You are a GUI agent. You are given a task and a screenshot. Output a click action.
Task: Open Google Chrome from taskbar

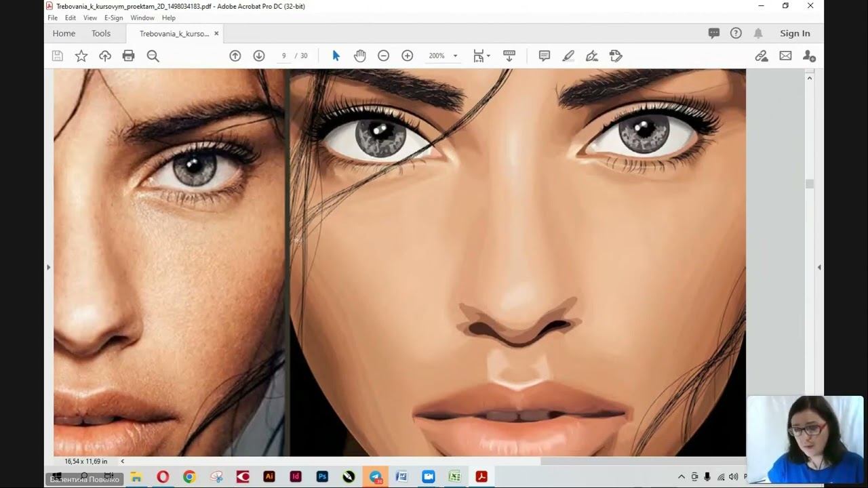pos(189,476)
